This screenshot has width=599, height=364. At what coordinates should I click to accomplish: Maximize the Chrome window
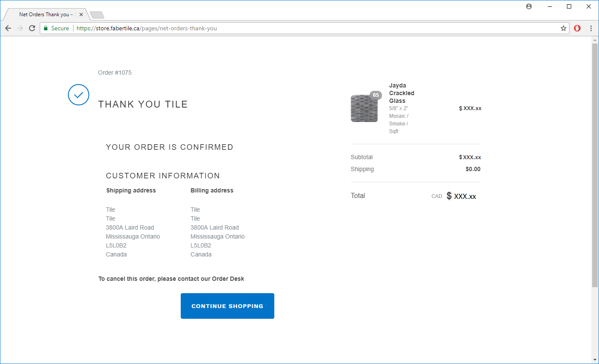[x=569, y=6]
